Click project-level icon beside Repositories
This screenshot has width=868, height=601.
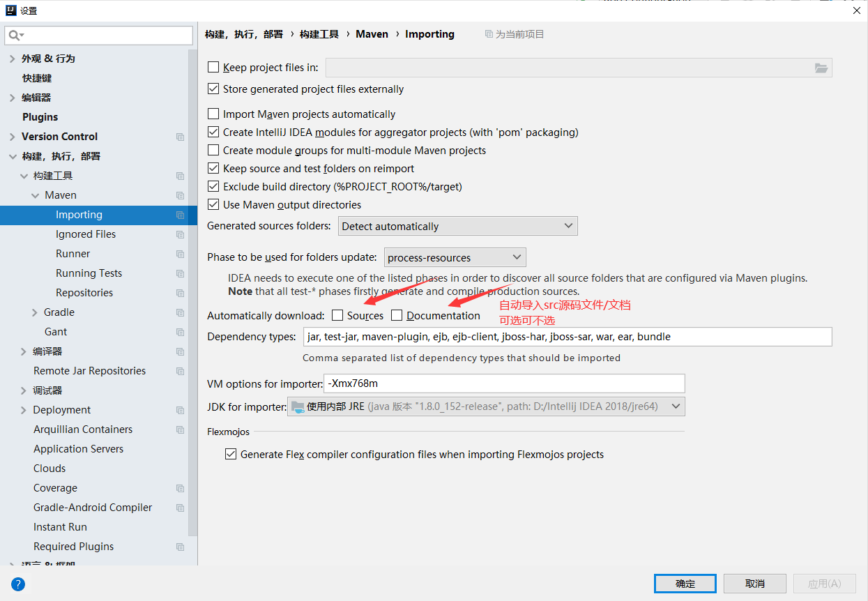coord(180,293)
